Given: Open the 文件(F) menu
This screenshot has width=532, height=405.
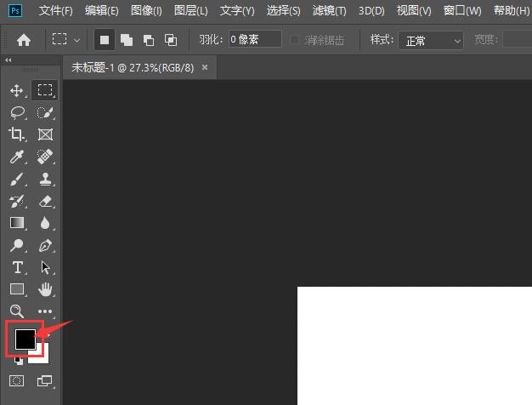Looking at the screenshot, I should point(55,11).
